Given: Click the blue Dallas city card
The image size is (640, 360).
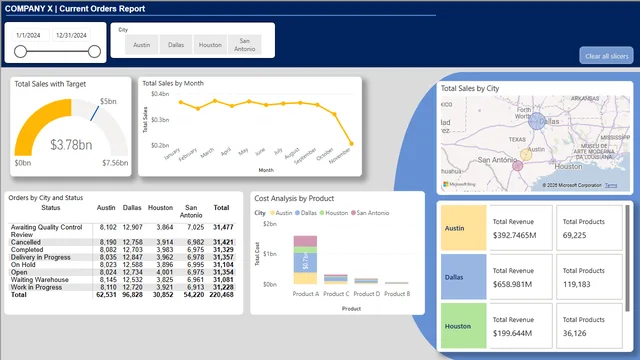Looking at the screenshot, I should 464,277.
